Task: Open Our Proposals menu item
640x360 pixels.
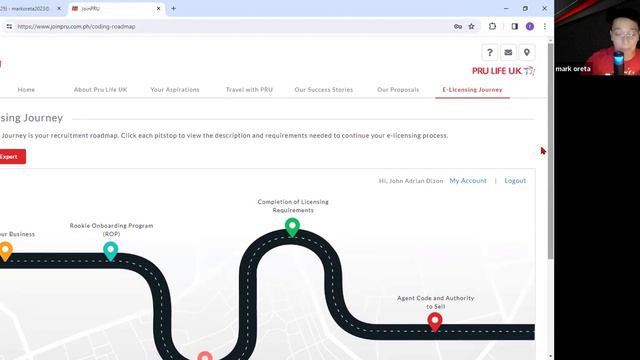Action: 398,90
